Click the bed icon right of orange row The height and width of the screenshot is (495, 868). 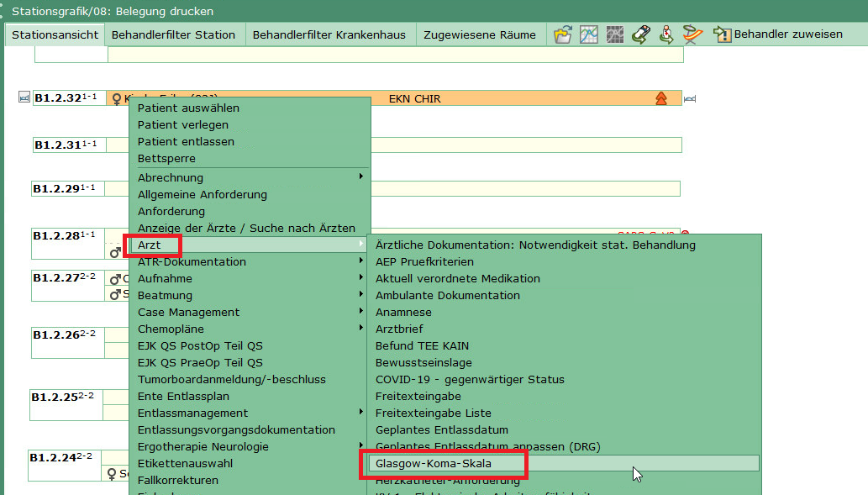click(x=690, y=99)
